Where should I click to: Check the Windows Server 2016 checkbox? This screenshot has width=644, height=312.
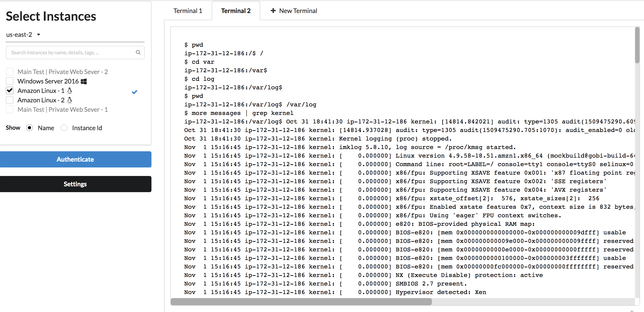pos(10,81)
